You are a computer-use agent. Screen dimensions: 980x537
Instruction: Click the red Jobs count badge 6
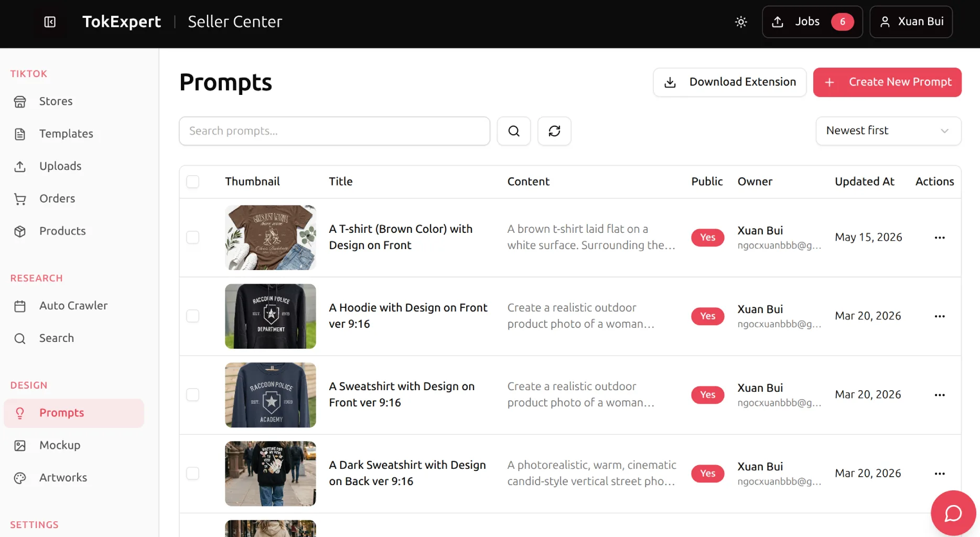(842, 22)
